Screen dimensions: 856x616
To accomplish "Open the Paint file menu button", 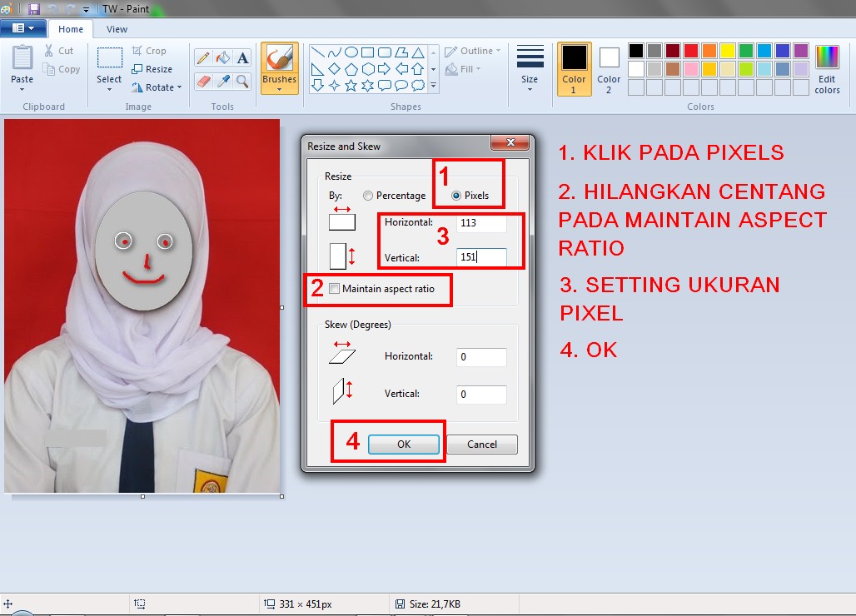I will 23,27.
